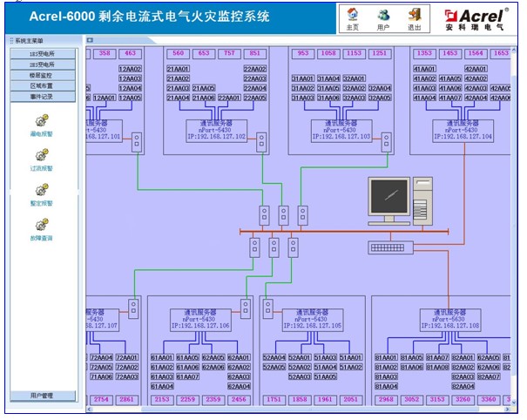Viewport: 527px width, 420px height.
Task: Click the 退出 exit icon
Action: tap(415, 15)
